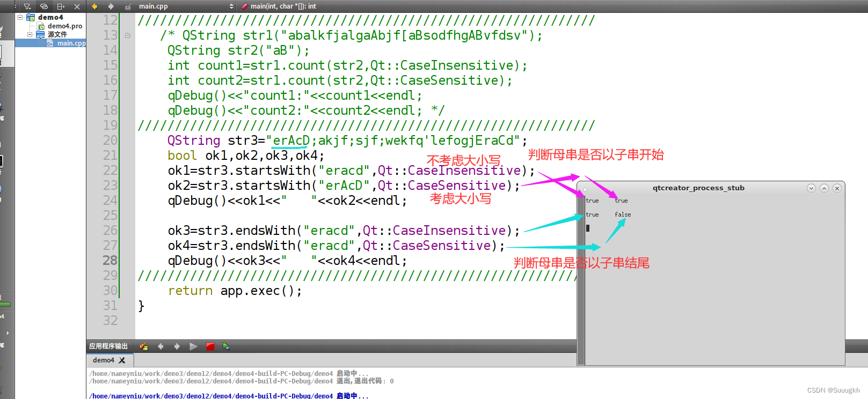Toggle synchronize with editor link icon
The image size is (868, 399).
point(44,6)
